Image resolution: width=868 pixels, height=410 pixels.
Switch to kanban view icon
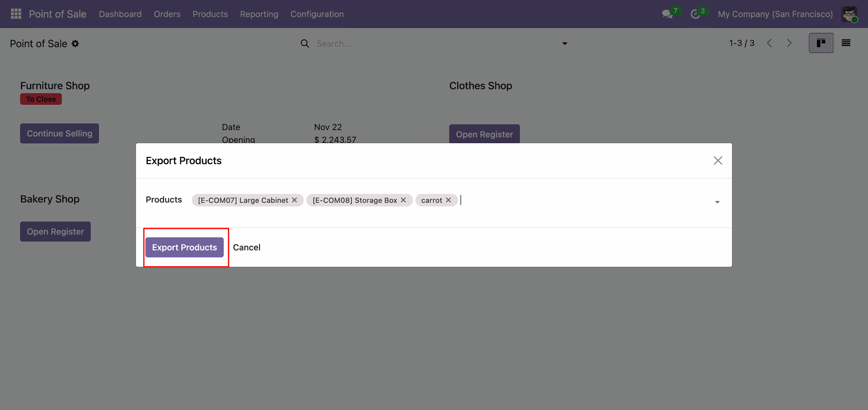(x=821, y=43)
